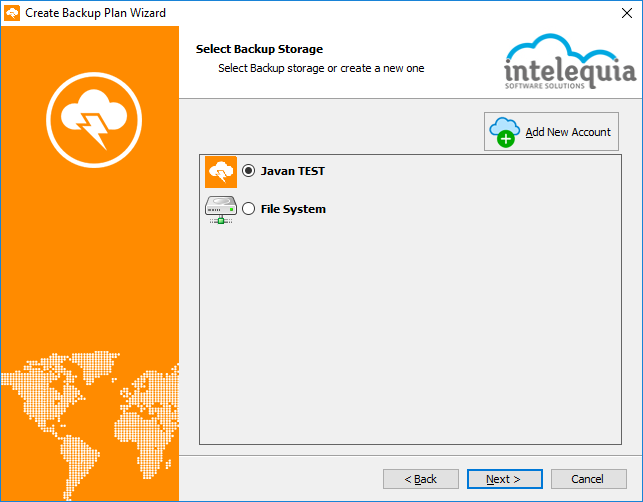Click the large cloud lightning logo in sidebar
643x502 pixels.
[x=94, y=120]
